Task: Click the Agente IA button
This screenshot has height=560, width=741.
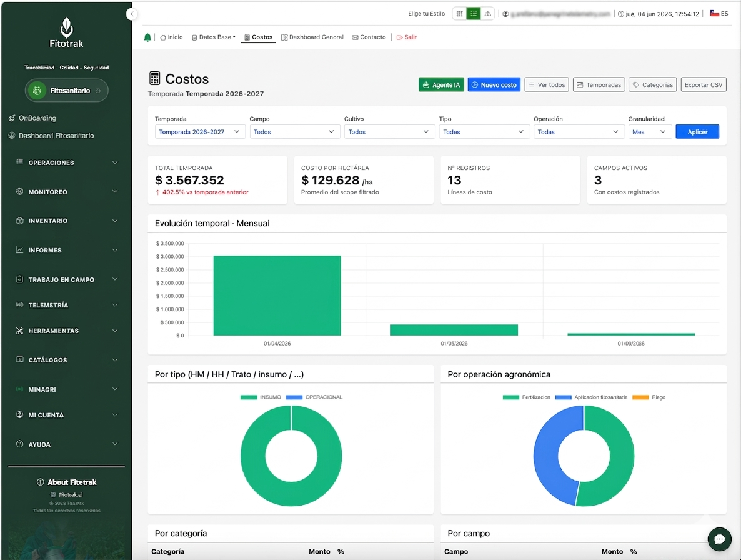Action: (441, 84)
